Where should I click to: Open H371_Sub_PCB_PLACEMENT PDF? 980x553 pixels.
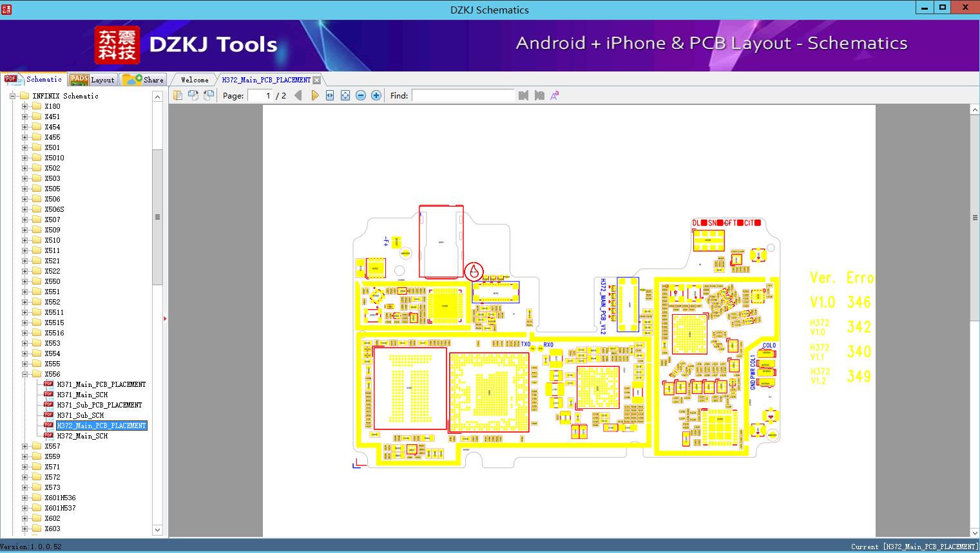(x=99, y=405)
